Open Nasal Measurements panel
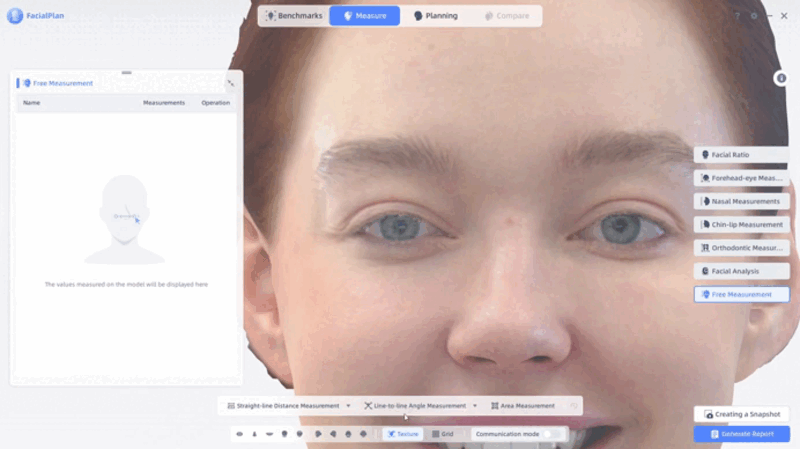The height and width of the screenshot is (449, 800). (x=741, y=201)
